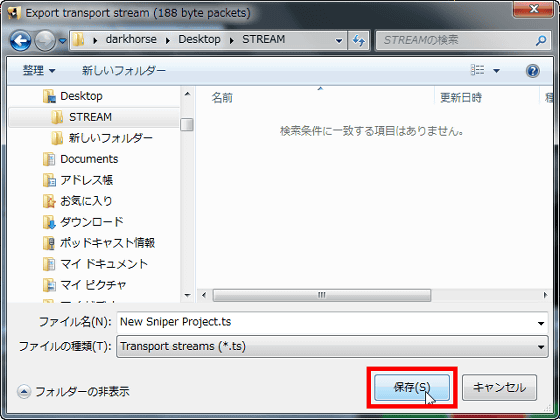
Task: Click the tree pane scroll up arrow
Action: click(x=187, y=94)
